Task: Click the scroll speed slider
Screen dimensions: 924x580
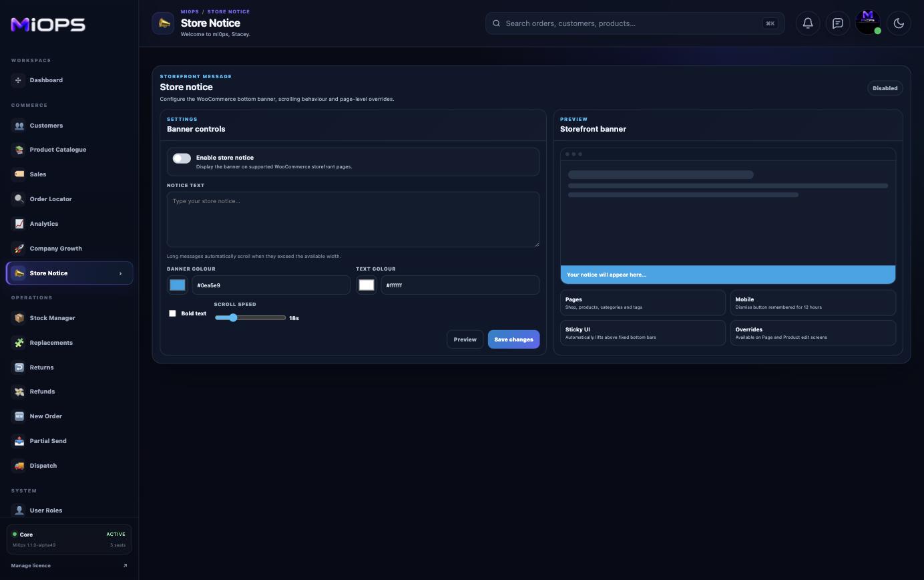Action: tap(250, 318)
